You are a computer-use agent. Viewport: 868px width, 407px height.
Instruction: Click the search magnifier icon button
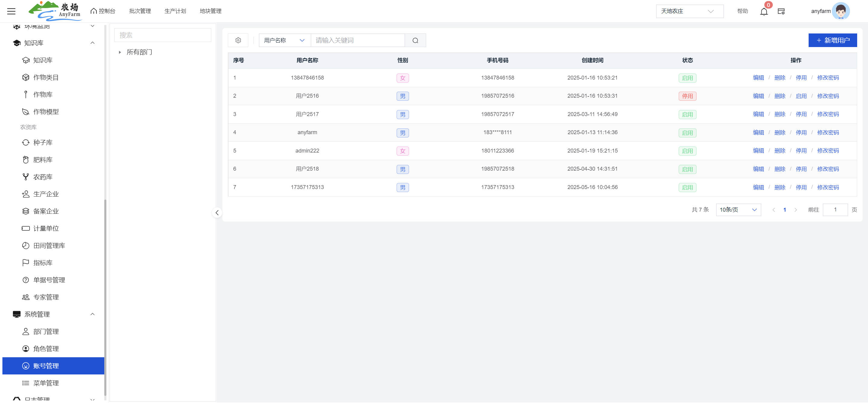415,40
